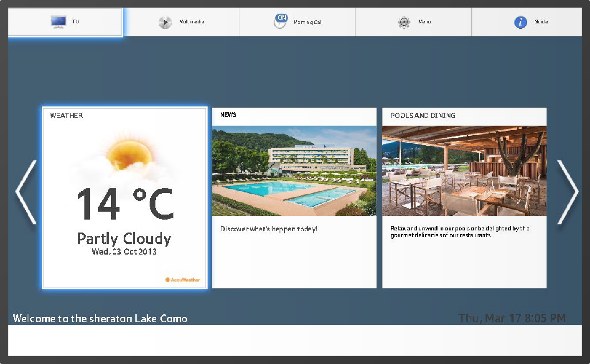Screen dimensions: 590x364
Task: Click the NEWS card heading
Action: (x=228, y=115)
